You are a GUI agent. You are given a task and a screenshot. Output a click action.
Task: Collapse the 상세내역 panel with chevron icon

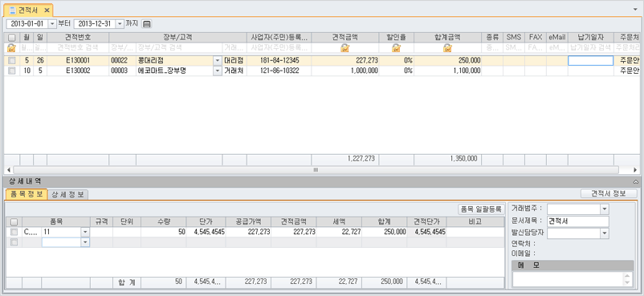click(636, 181)
